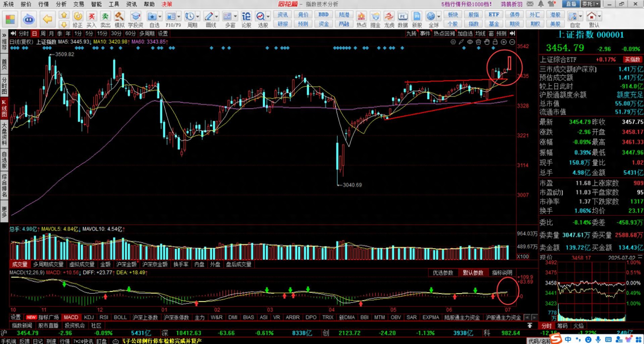Viewport: 644px width, 344px height.
Task: Click the 买指数 button
Action: click(x=632, y=60)
